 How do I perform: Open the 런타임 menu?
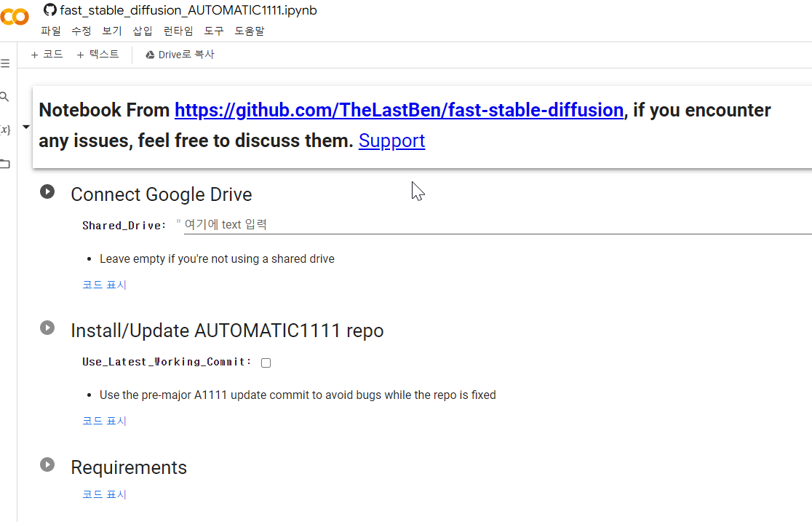tap(178, 31)
